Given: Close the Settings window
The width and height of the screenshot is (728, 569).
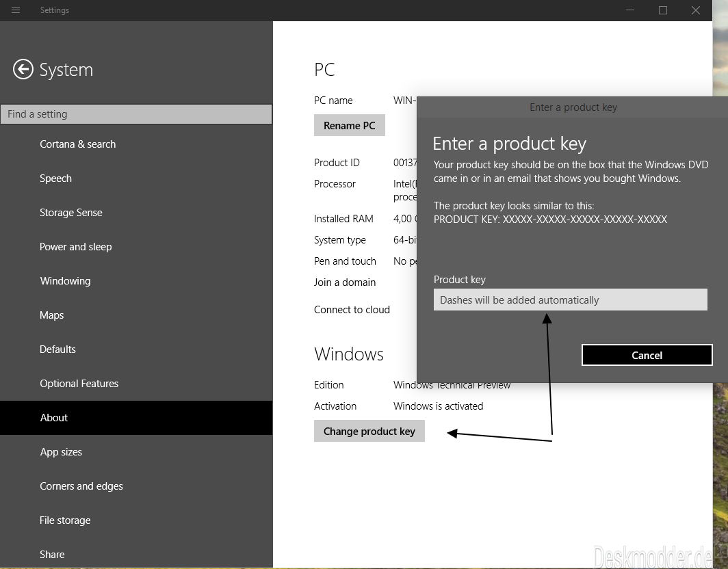Looking at the screenshot, I should pos(695,10).
